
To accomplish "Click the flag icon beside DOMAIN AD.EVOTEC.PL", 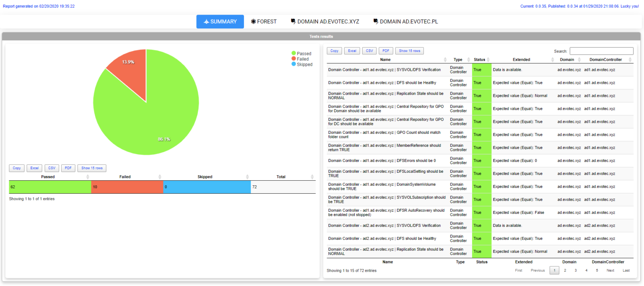I will 376,21.
